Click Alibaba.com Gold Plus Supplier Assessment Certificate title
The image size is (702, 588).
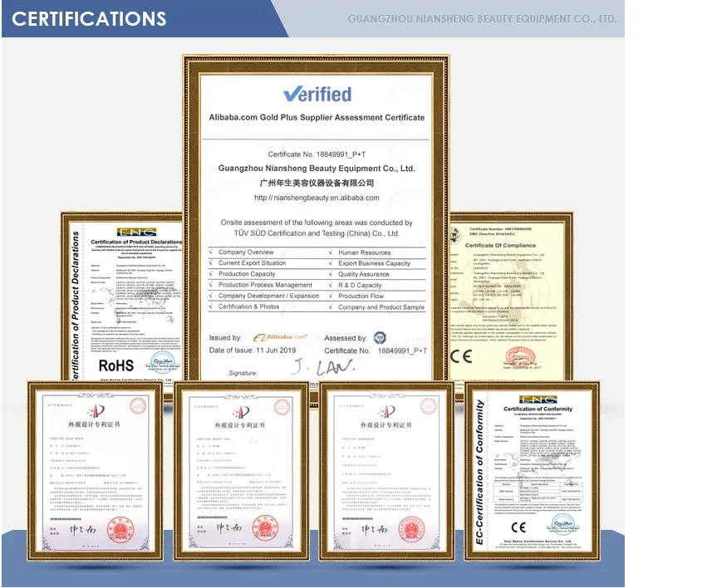click(317, 117)
